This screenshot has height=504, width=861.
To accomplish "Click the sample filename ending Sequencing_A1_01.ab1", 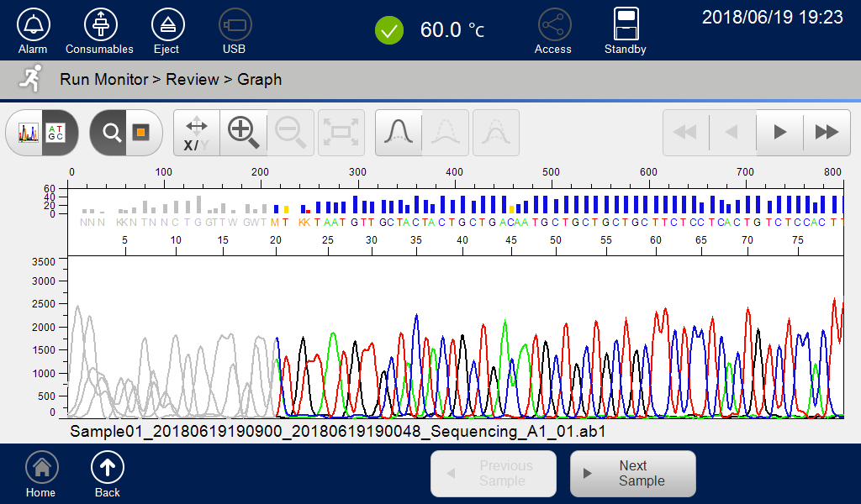I will point(338,432).
